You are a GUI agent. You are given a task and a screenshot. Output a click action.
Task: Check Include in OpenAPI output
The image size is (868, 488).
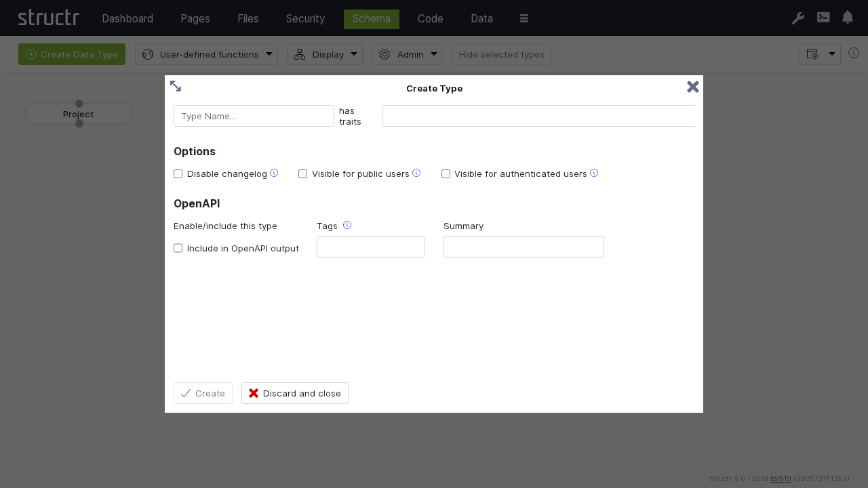pyautogui.click(x=178, y=248)
